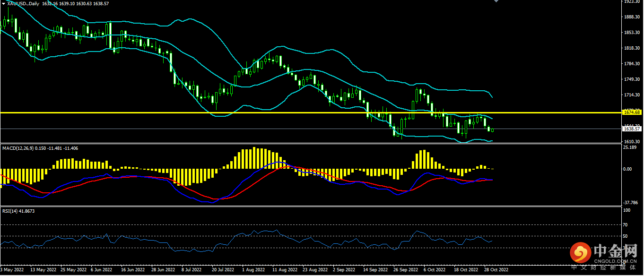The width and height of the screenshot is (644, 276).
Task: Click the 14 Sep 2022 date label
Action: point(374,269)
